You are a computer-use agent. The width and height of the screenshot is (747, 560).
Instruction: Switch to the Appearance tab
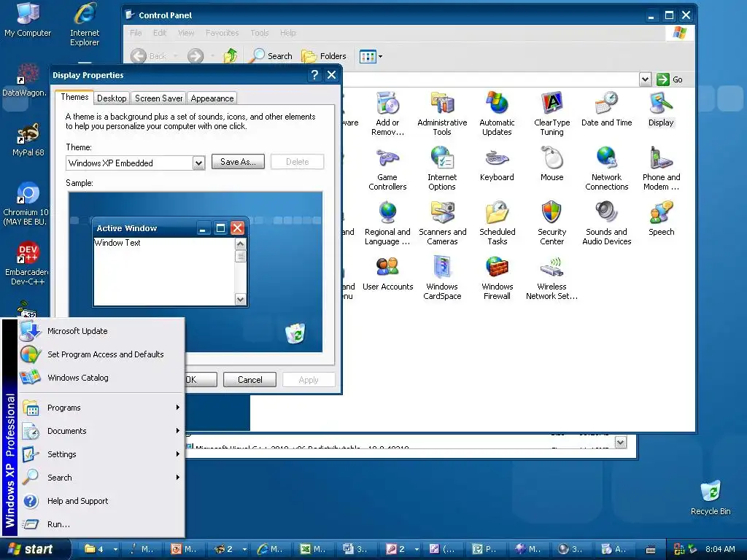point(212,98)
